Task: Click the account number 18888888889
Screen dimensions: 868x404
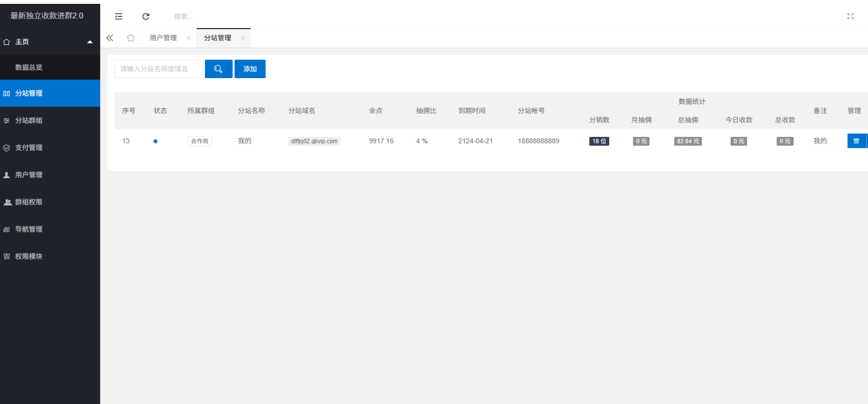Action: (x=538, y=141)
